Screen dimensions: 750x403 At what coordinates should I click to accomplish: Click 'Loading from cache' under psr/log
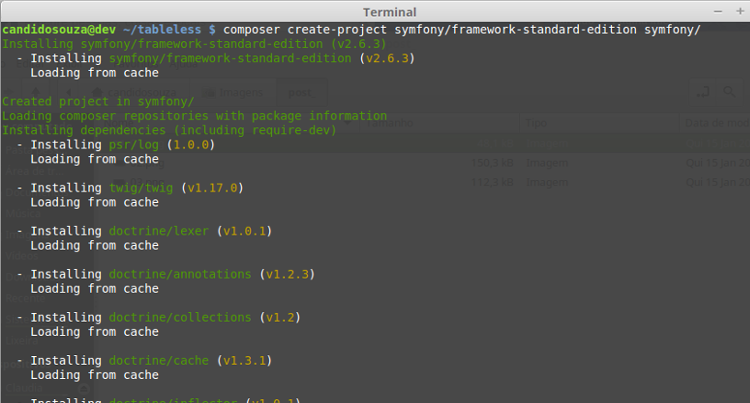[x=95, y=159]
